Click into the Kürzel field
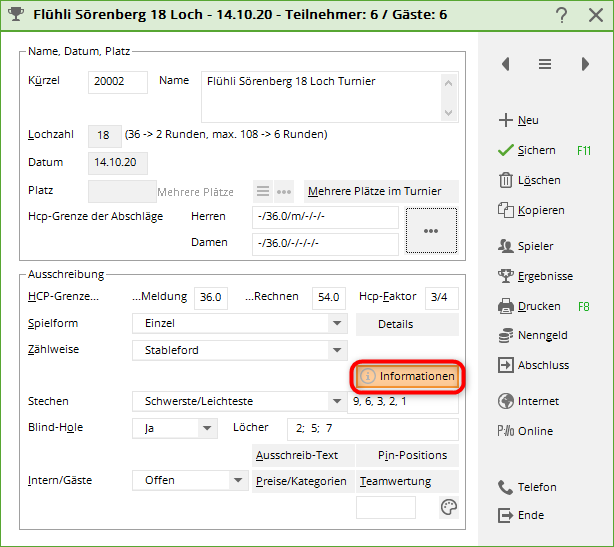614x547 pixels. [118, 82]
